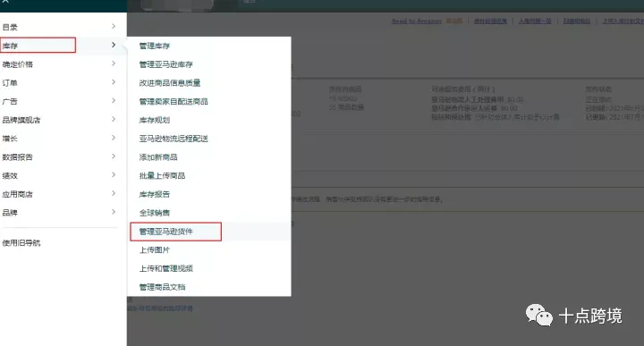Choose 亚马逊物流远程配送 in the submenu
The image size is (644, 346).
click(x=174, y=139)
